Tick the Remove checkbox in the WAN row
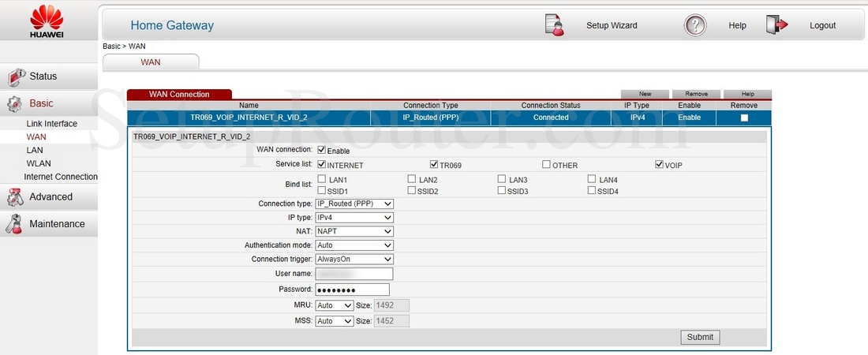Viewport: 868px width, 355px height. 744,118
